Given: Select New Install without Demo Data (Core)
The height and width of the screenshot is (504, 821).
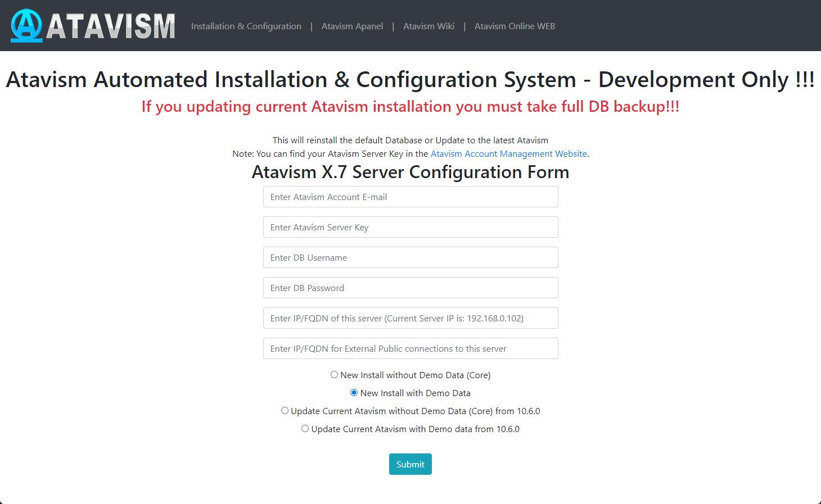Looking at the screenshot, I should tap(334, 375).
